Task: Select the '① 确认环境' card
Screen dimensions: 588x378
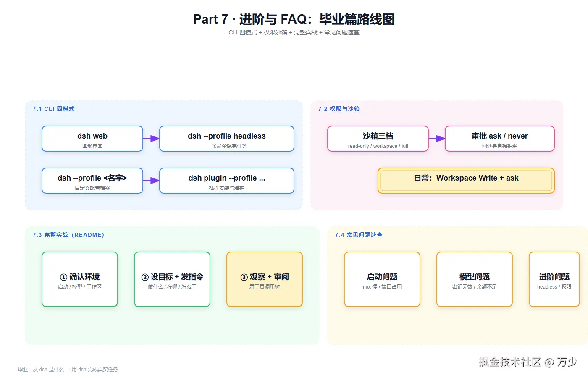Action: point(80,279)
